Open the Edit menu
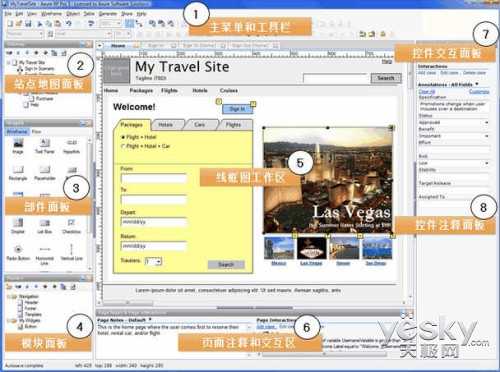Image resolution: width=500 pixels, height=372 pixels. pos(19,14)
